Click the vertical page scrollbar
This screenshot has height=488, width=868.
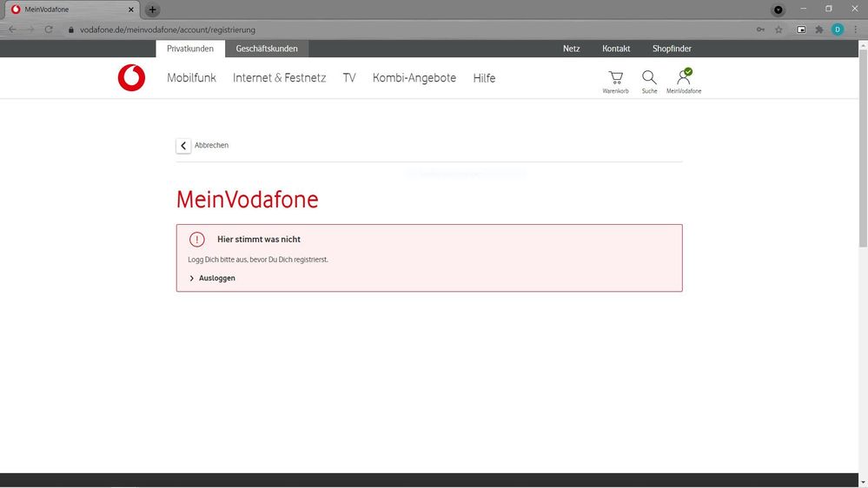point(863,149)
